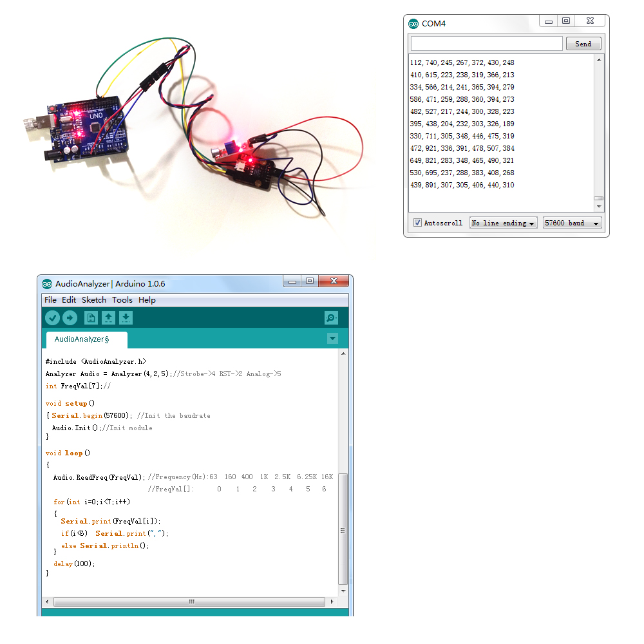The image size is (644, 644).
Task: Click the editor horizontal scrollbar thumb
Action: click(x=189, y=601)
